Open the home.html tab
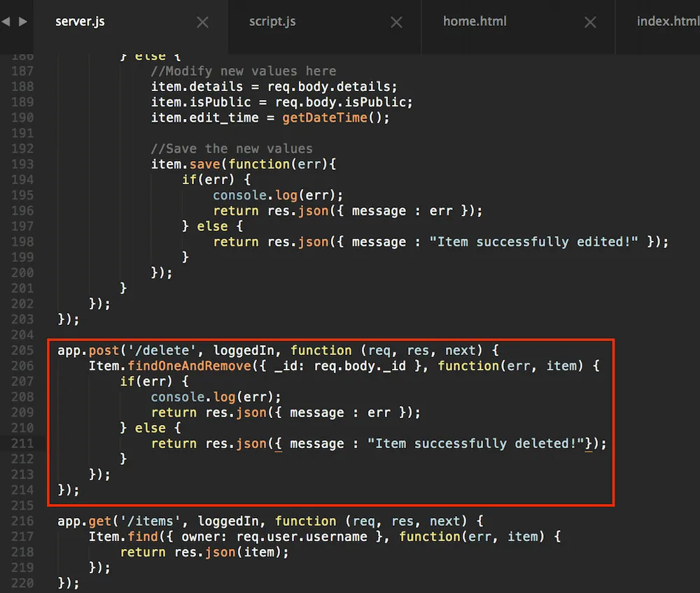The width and height of the screenshot is (700, 593). pyautogui.click(x=475, y=22)
